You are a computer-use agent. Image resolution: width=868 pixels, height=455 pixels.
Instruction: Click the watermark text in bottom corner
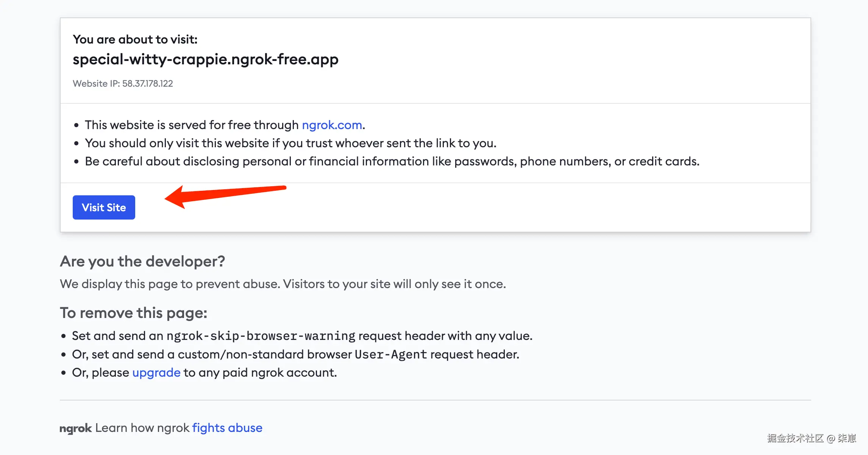coord(811,438)
